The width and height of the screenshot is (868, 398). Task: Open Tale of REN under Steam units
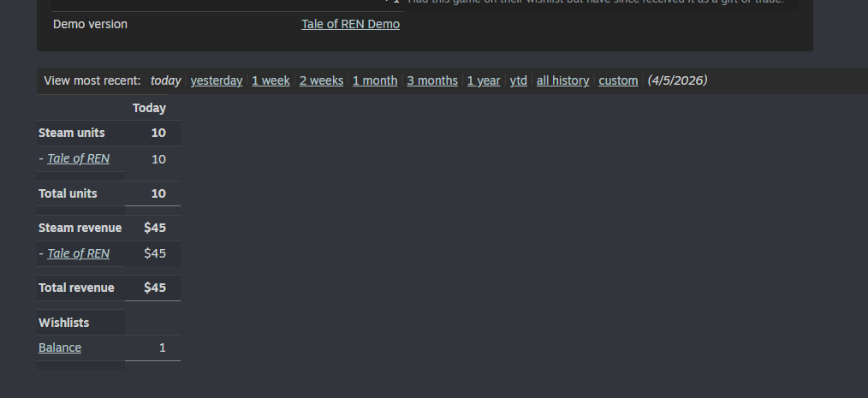click(x=78, y=159)
